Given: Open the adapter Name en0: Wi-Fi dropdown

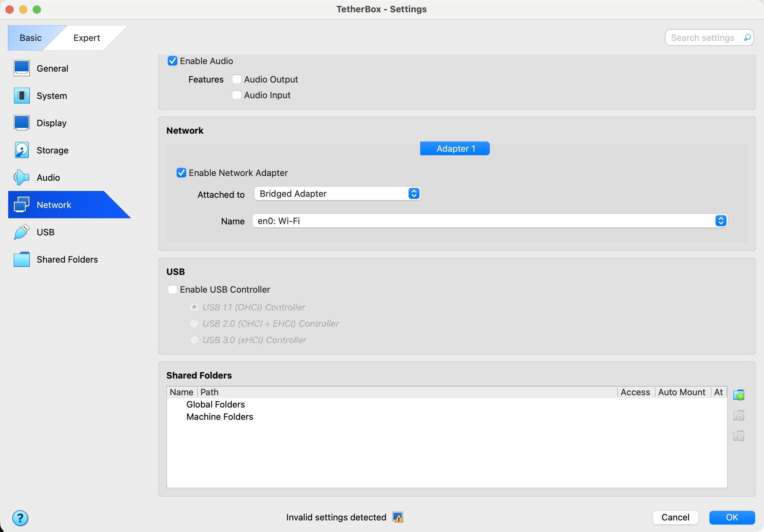Looking at the screenshot, I should (x=490, y=221).
